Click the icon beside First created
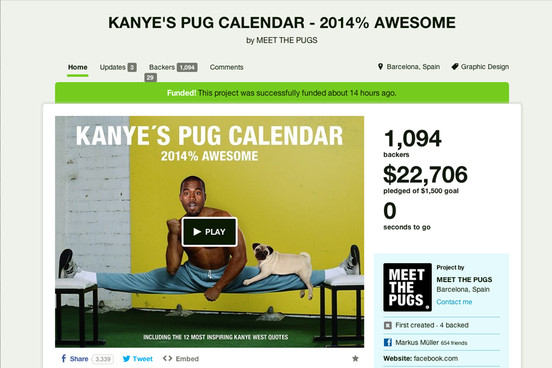The height and width of the screenshot is (368, 552). (x=388, y=325)
